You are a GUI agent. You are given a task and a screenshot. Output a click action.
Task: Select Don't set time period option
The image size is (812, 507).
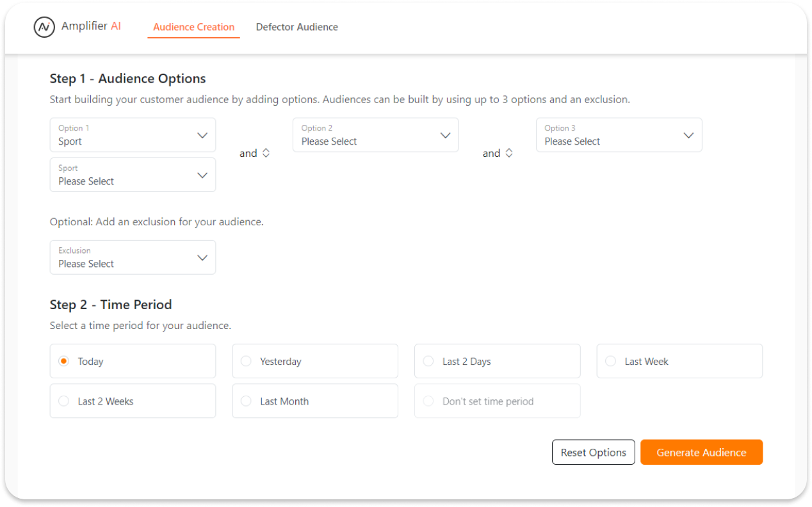(498, 401)
